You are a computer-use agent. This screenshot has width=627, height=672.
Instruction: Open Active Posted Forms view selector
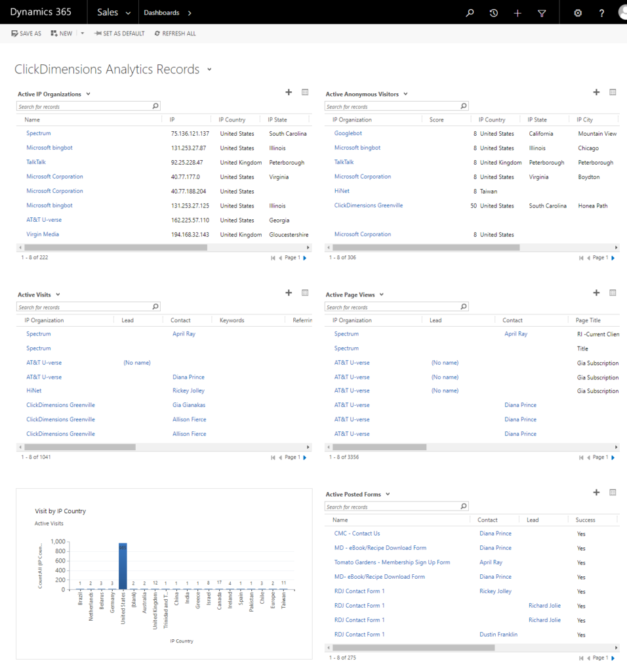[x=388, y=494]
